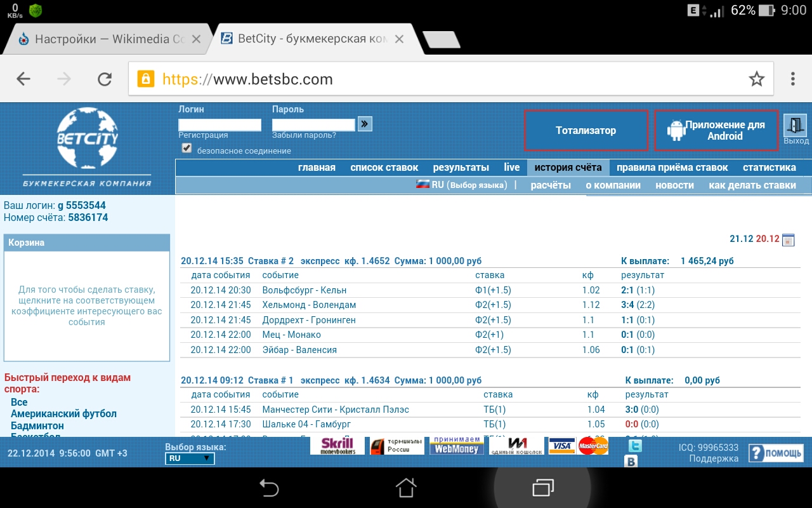The image size is (812, 508).
Task: Click the WebMoney payment logo
Action: pyautogui.click(x=457, y=446)
